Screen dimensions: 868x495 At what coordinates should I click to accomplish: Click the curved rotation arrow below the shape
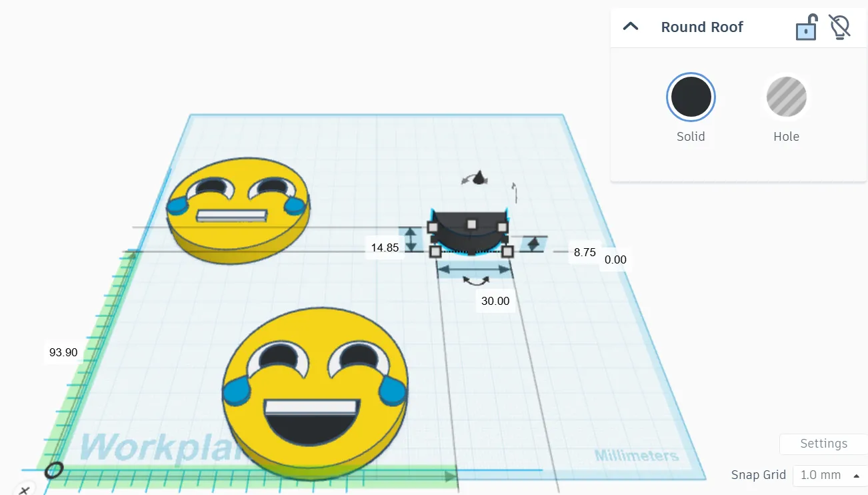[476, 282]
